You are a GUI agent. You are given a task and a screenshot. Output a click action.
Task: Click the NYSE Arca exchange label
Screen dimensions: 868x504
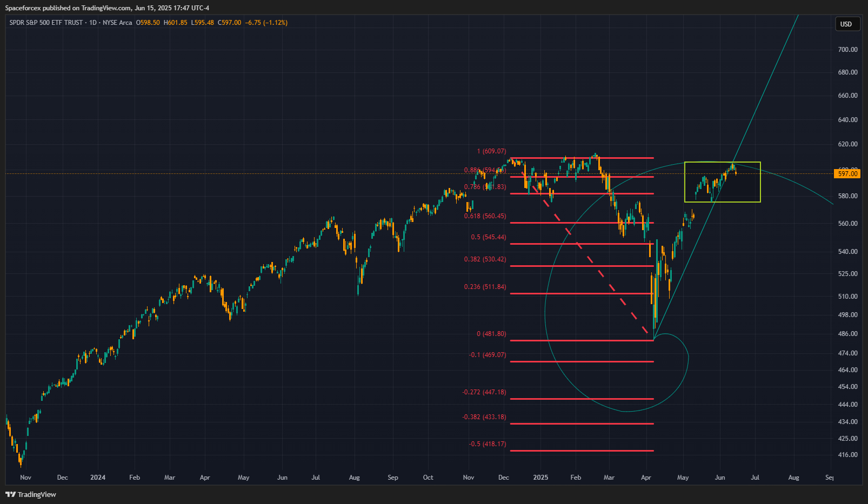[117, 23]
